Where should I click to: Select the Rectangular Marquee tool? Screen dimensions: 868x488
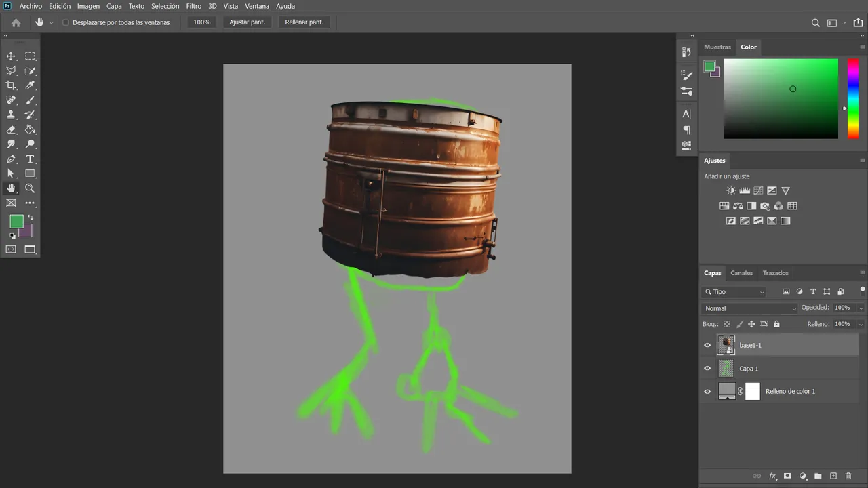30,56
